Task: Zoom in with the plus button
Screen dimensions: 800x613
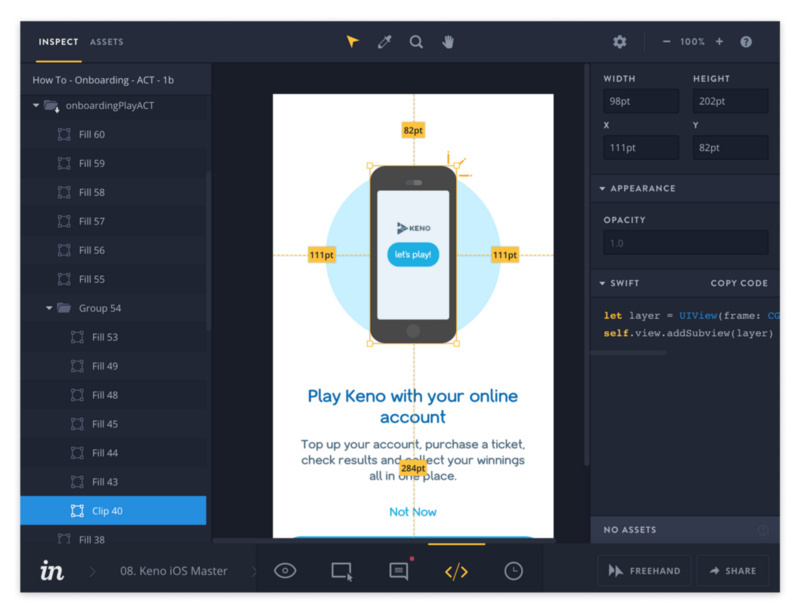Action: pos(719,42)
